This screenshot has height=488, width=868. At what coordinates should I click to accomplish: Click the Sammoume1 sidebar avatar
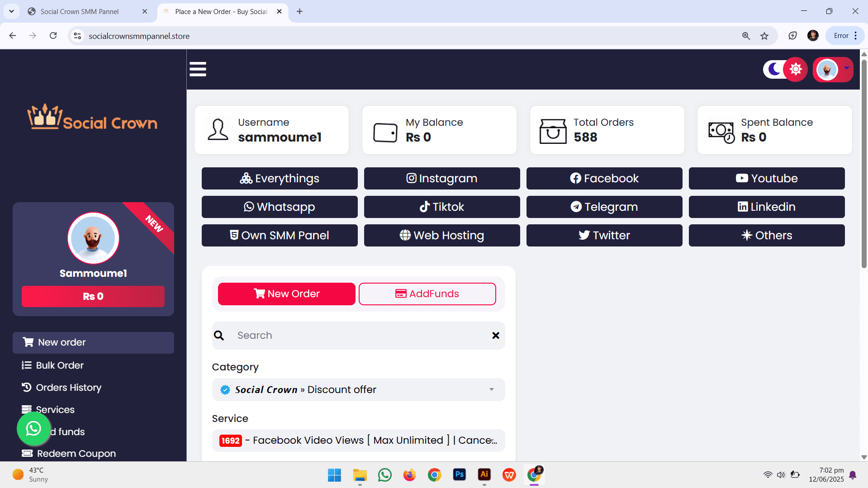93,238
